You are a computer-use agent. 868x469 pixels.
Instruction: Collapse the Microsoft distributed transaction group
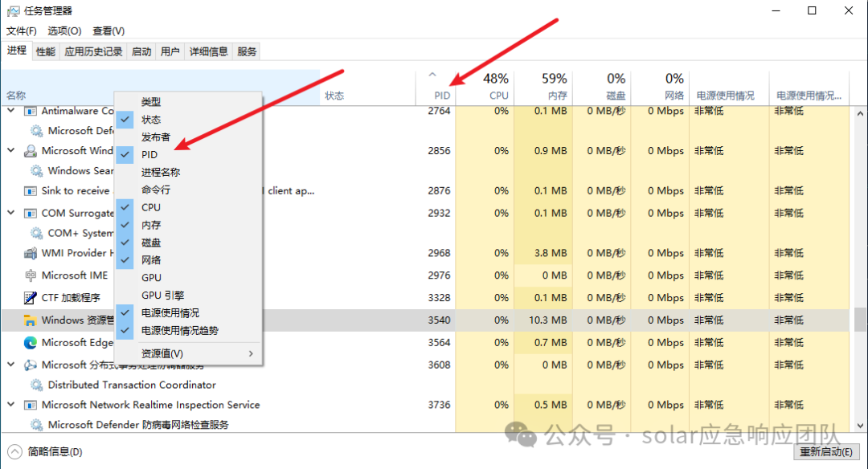coord(11,365)
